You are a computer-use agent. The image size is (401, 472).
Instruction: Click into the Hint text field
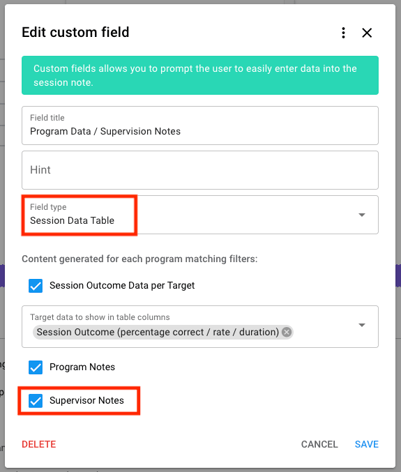[200, 170]
